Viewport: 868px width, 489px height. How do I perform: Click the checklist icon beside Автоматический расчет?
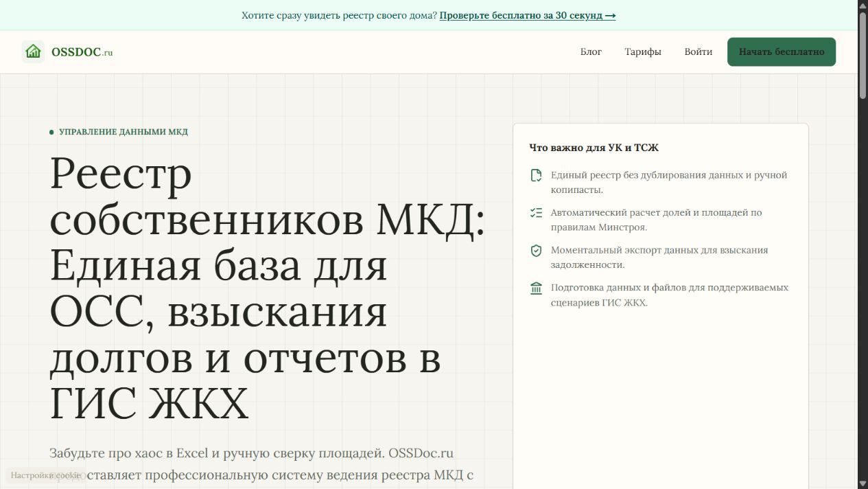(x=536, y=213)
